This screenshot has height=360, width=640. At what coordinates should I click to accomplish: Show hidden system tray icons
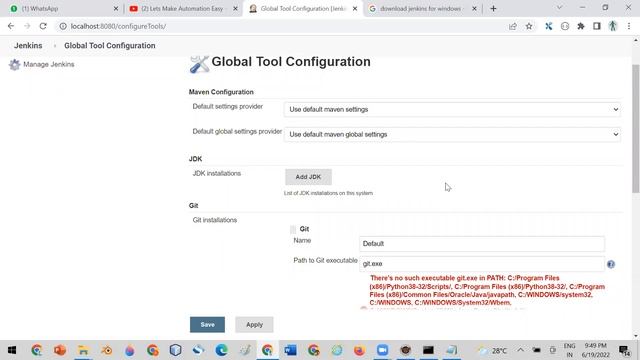pyautogui.click(x=520, y=350)
